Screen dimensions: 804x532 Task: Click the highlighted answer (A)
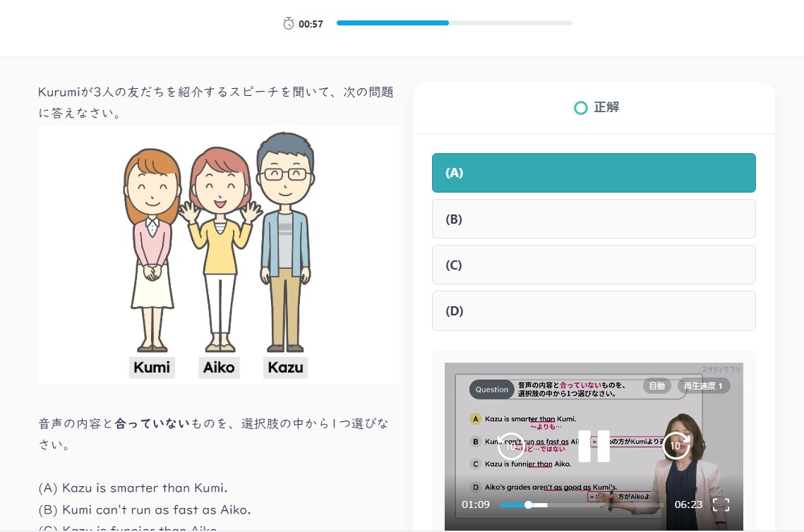(594, 173)
